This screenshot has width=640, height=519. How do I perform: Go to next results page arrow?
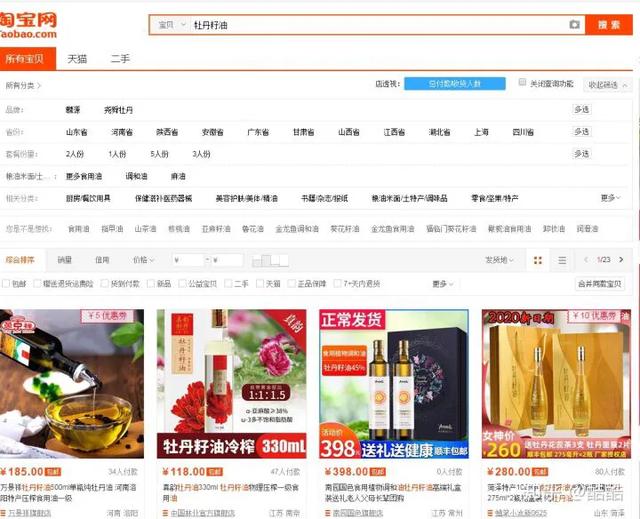coord(622,260)
